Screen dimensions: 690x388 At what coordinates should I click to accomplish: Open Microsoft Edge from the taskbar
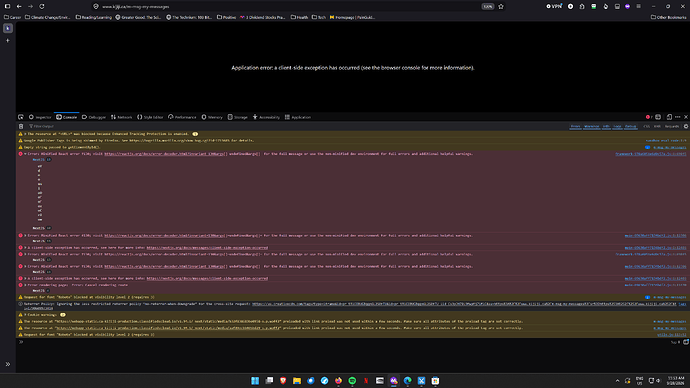coord(407,381)
